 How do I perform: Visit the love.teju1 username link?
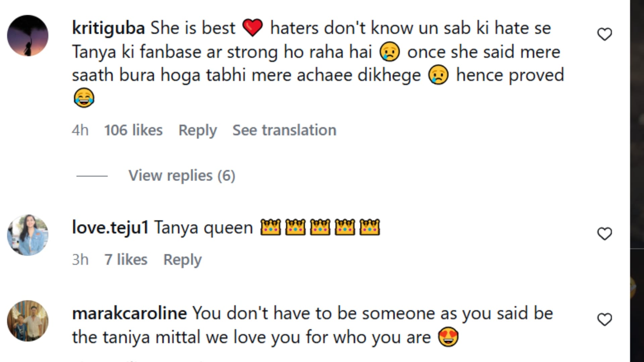coord(110,228)
